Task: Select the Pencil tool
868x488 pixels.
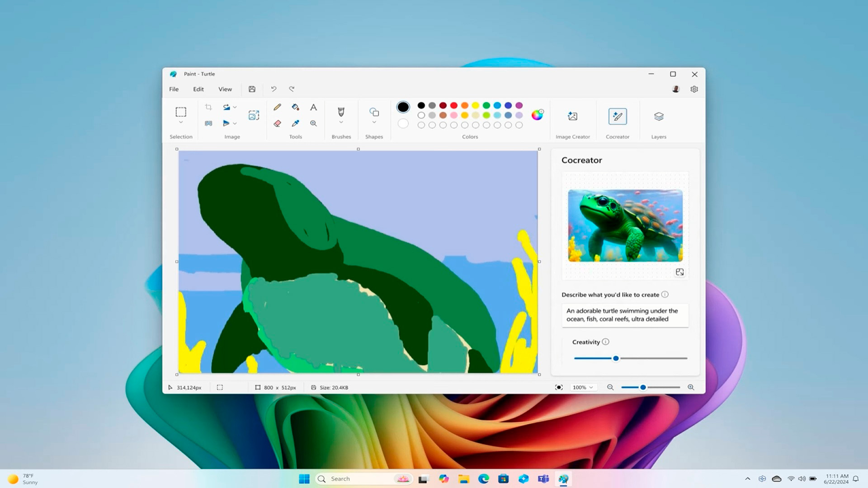Action: (x=277, y=107)
